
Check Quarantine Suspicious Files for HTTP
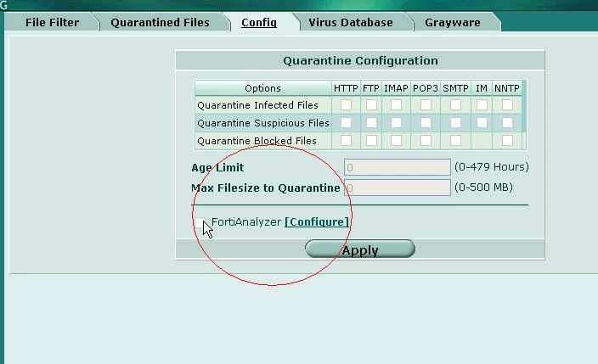tap(346, 123)
